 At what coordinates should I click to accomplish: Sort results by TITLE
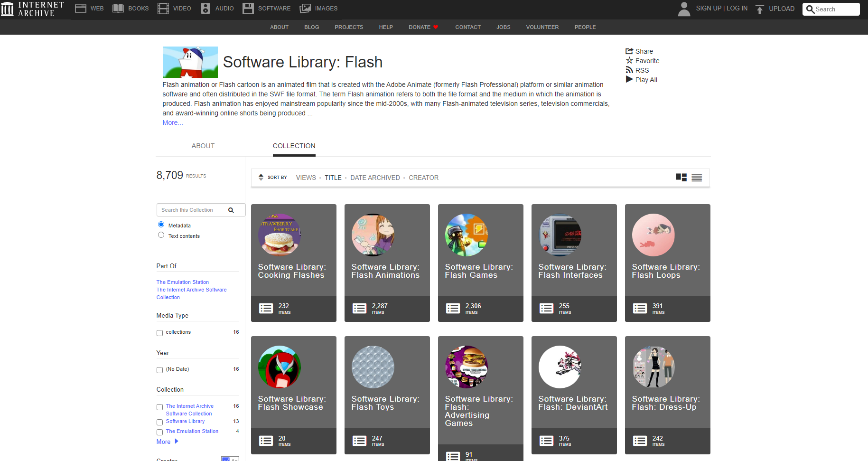pyautogui.click(x=333, y=178)
